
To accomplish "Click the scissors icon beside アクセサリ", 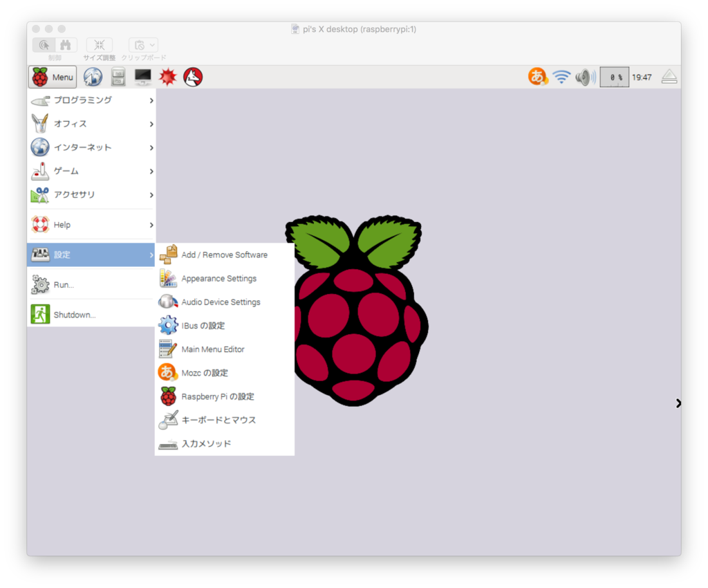I will [x=39, y=194].
